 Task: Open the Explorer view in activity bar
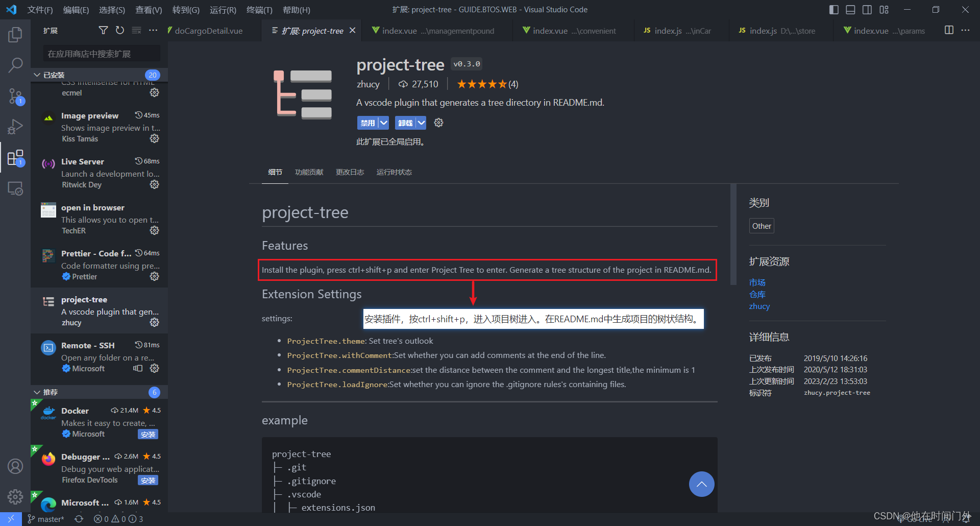(x=15, y=35)
